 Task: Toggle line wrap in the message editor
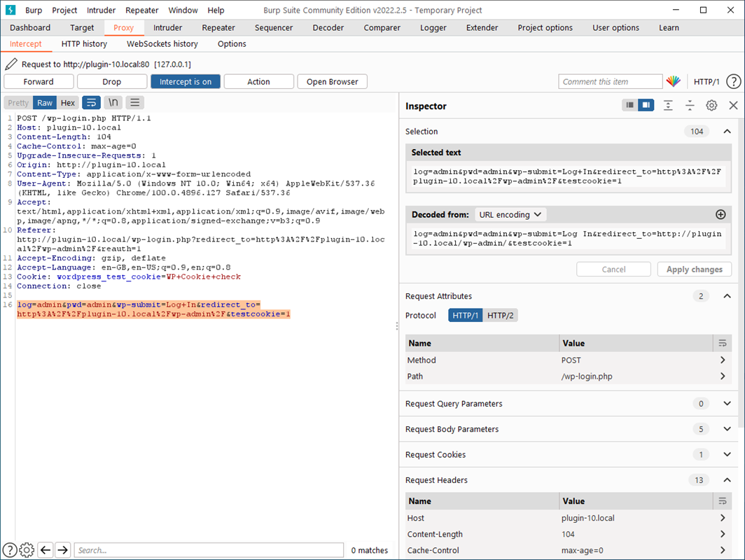(x=91, y=103)
